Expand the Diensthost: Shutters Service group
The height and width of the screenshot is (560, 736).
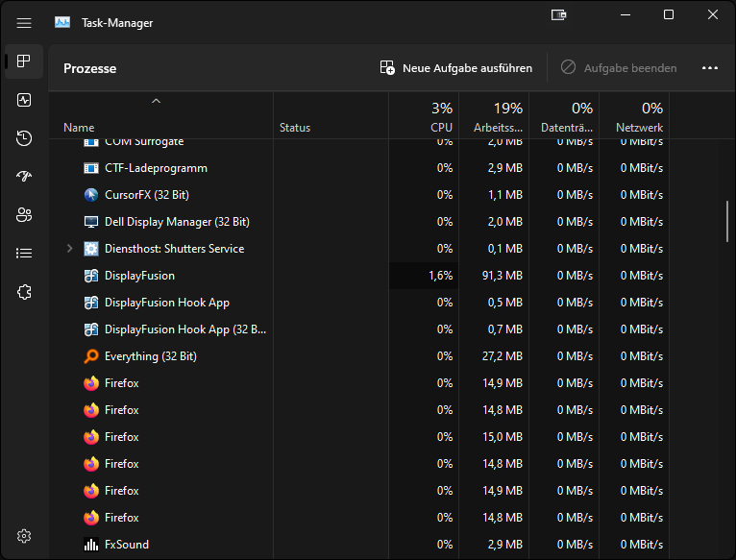69,249
